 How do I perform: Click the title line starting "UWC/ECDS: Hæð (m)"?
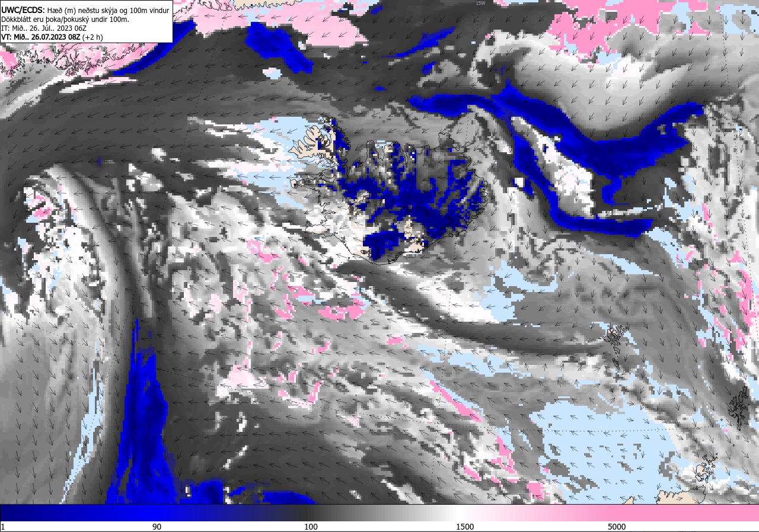[x=85, y=10]
